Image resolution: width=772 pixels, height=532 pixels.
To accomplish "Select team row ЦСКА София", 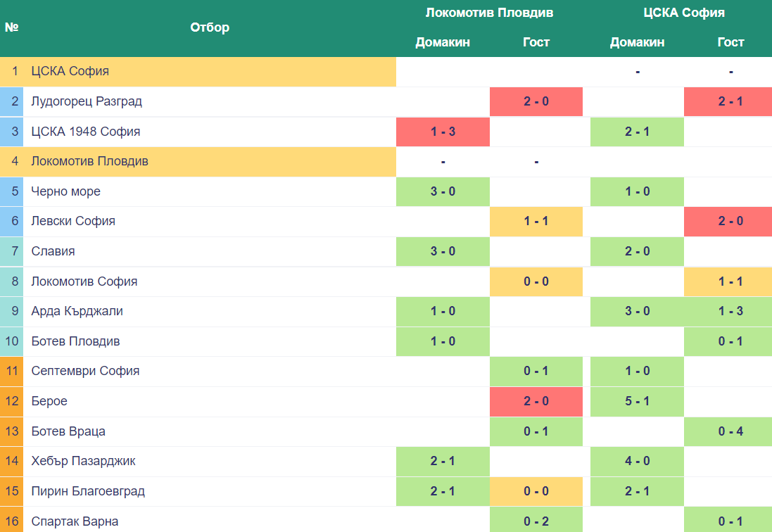I will click(x=386, y=72).
